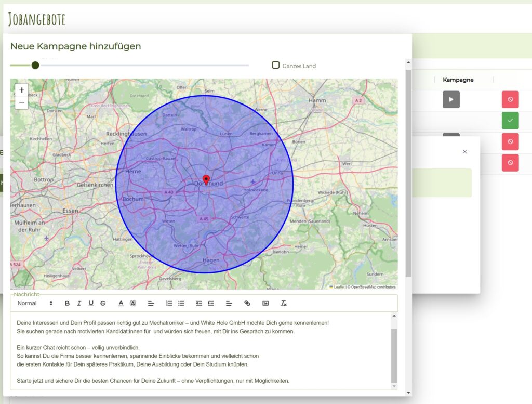The width and height of the screenshot is (532, 404).
Task: Toggle bold formatting in message editor
Action: [x=67, y=303]
